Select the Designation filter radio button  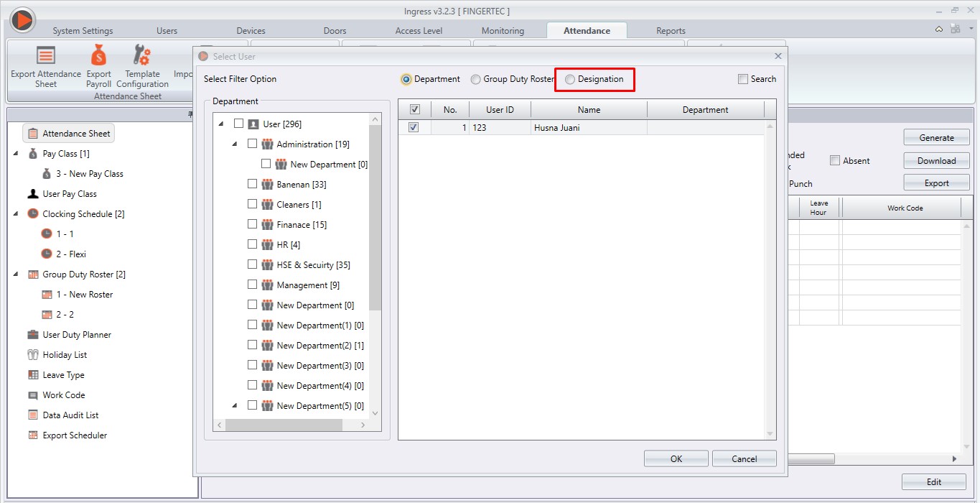[570, 79]
